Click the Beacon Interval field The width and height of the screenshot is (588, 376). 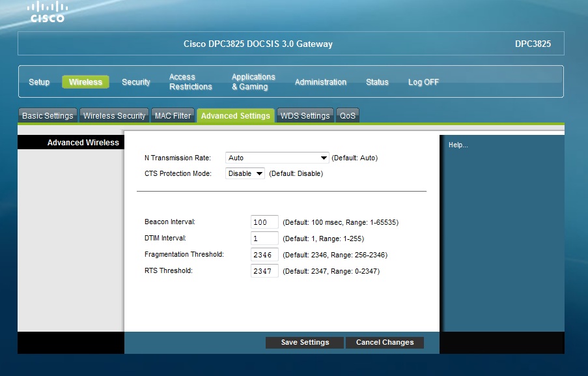coord(264,222)
